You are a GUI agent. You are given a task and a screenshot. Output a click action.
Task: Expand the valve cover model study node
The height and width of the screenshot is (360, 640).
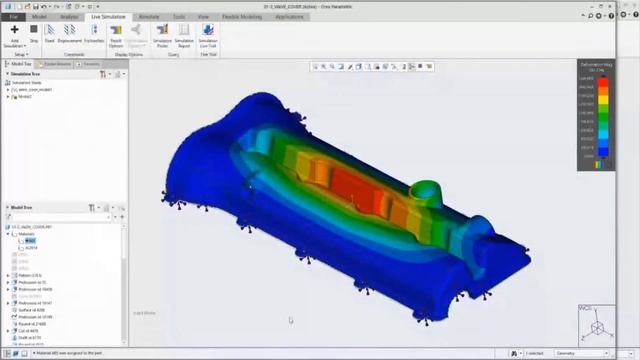pyautogui.click(x=8, y=90)
